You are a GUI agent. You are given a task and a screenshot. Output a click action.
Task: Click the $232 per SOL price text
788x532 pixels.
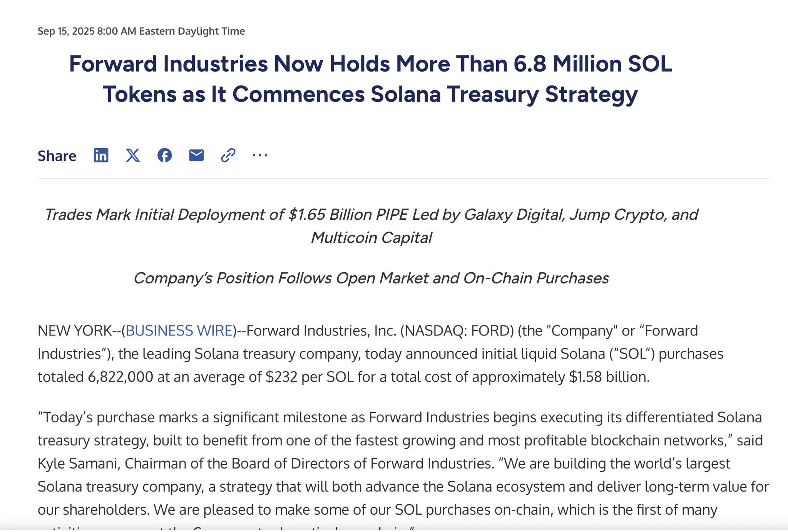click(310, 377)
